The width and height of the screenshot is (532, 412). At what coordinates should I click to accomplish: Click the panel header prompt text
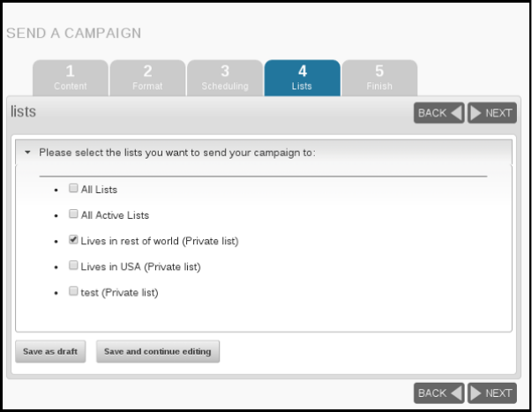pos(177,153)
